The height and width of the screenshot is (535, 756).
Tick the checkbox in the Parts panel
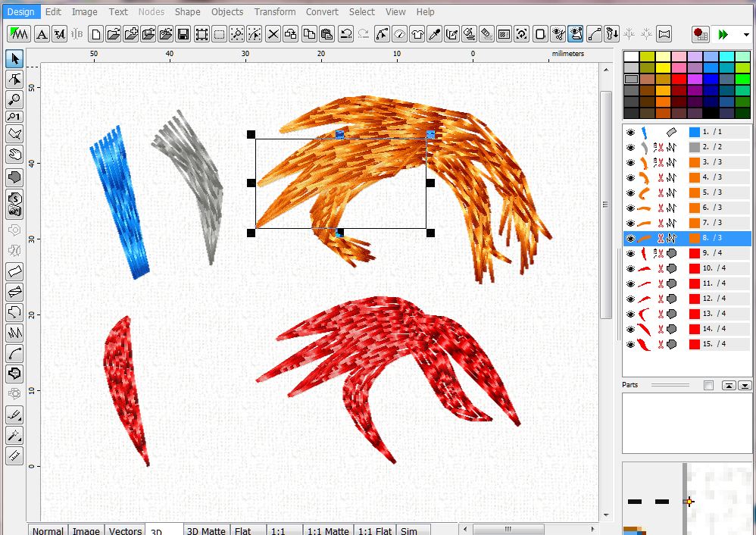(x=708, y=386)
